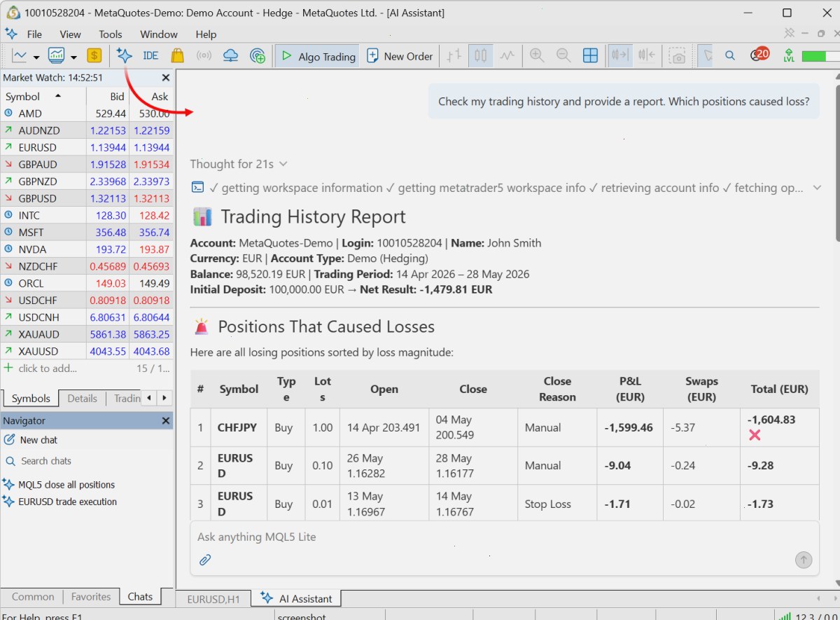Click the icon right of the cloud

(x=258, y=56)
